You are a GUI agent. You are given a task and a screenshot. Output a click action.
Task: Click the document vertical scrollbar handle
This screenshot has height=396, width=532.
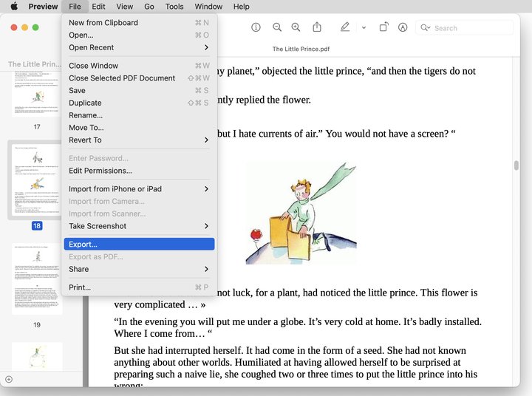point(516,165)
